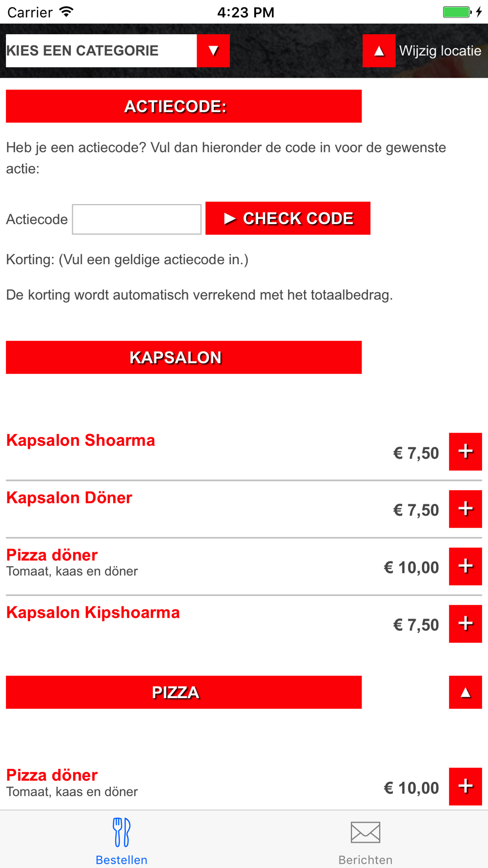488x868 pixels.
Task: Select the Kies een categorie box
Action: pos(101,51)
